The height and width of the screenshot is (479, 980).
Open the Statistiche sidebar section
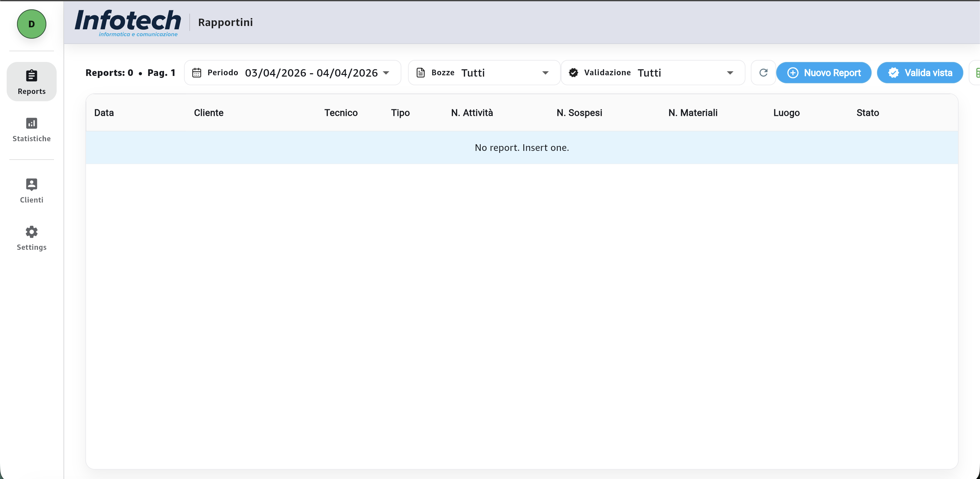tap(32, 129)
